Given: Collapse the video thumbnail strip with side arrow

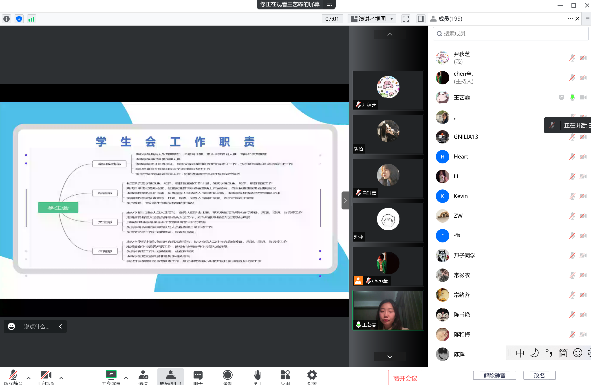Looking at the screenshot, I should point(345,200).
